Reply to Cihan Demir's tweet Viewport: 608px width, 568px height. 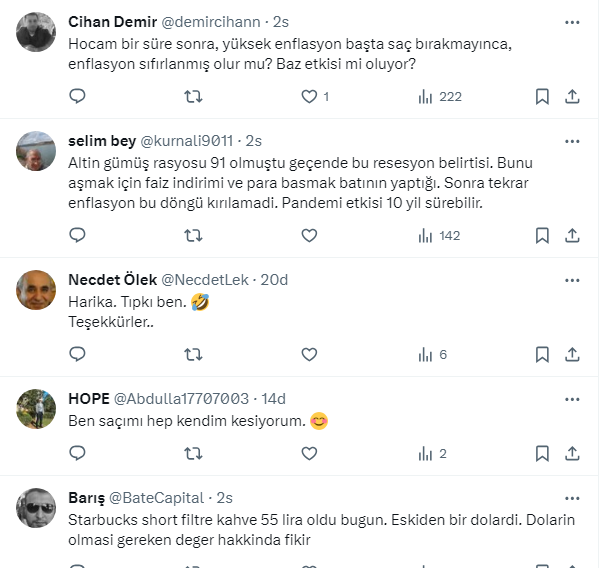[78, 96]
